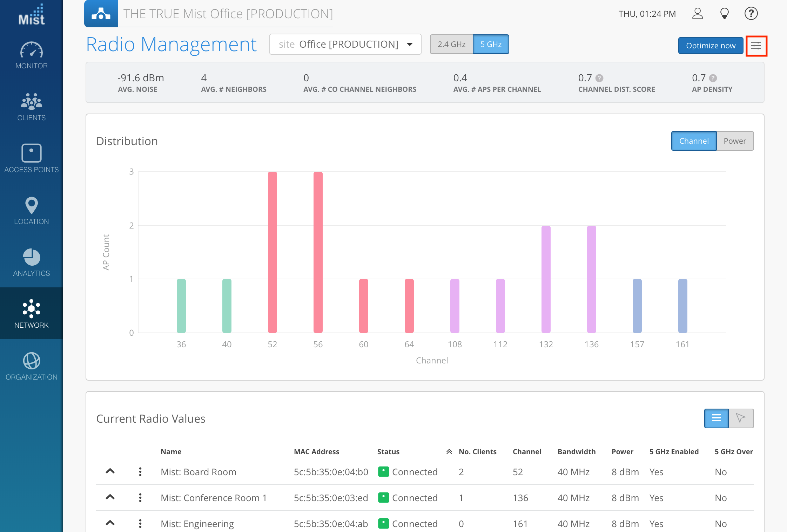This screenshot has width=787, height=532.
Task: Click the Optimize now button
Action: (x=710, y=46)
